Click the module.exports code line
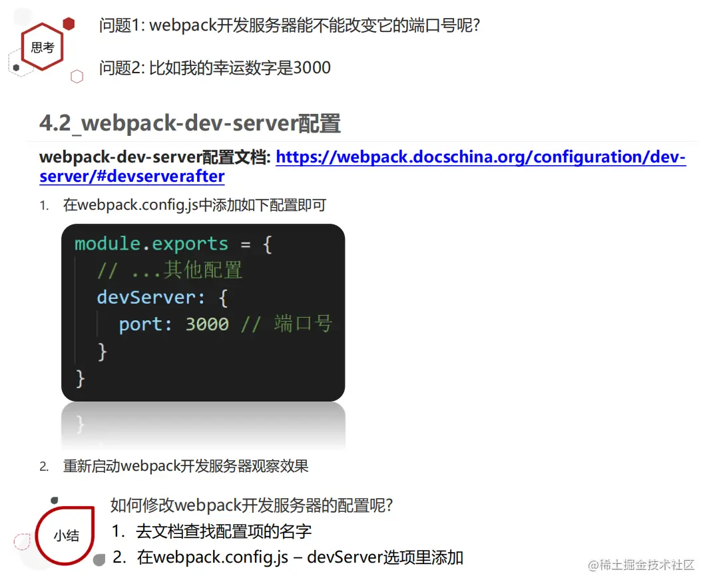The height and width of the screenshot is (588, 711). pos(173,244)
